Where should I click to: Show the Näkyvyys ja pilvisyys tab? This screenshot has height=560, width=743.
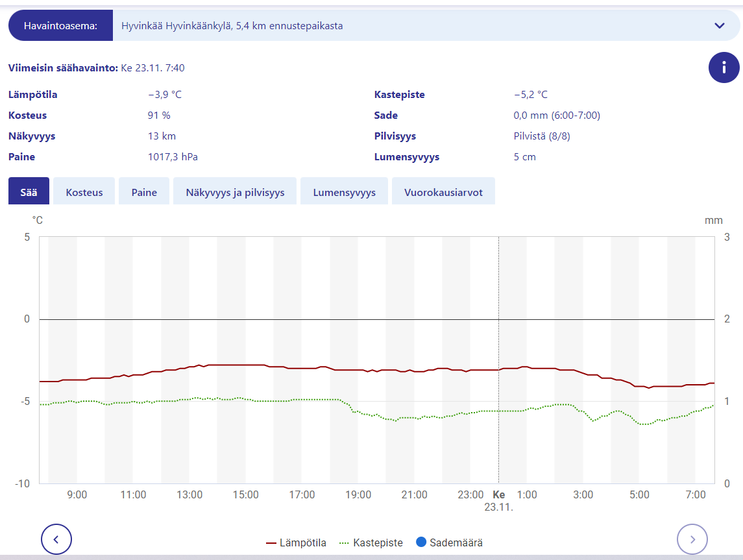tap(235, 192)
